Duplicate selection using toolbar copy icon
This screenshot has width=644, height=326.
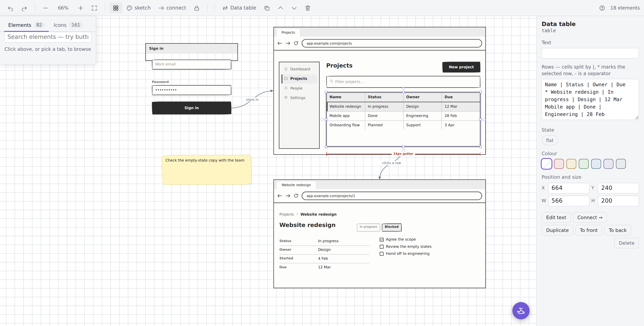[267, 8]
